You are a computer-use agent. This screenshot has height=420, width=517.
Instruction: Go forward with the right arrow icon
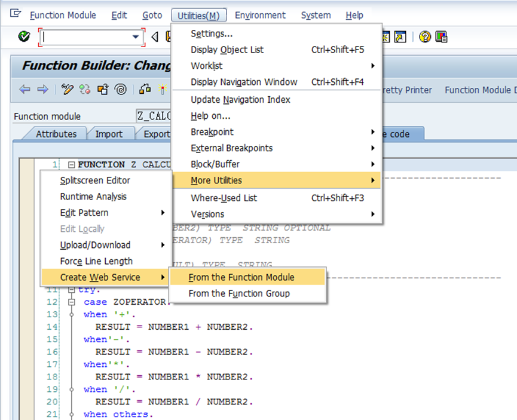(x=42, y=90)
